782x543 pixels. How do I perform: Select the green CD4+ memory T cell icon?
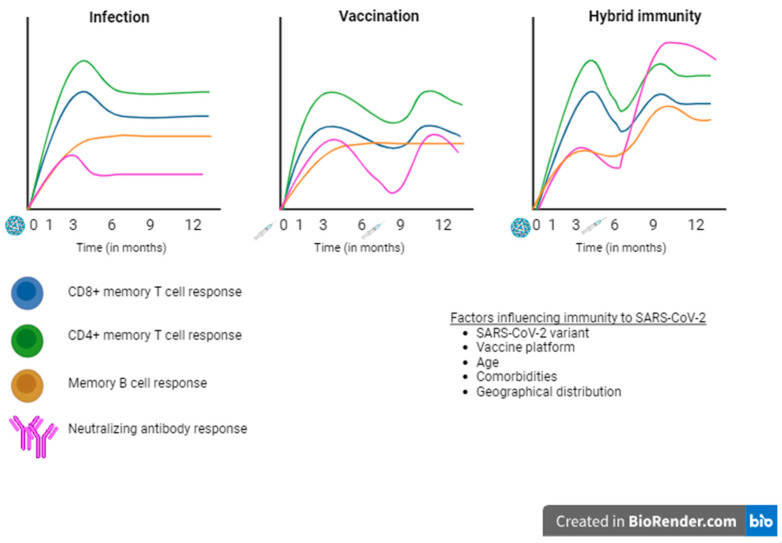[x=27, y=341]
